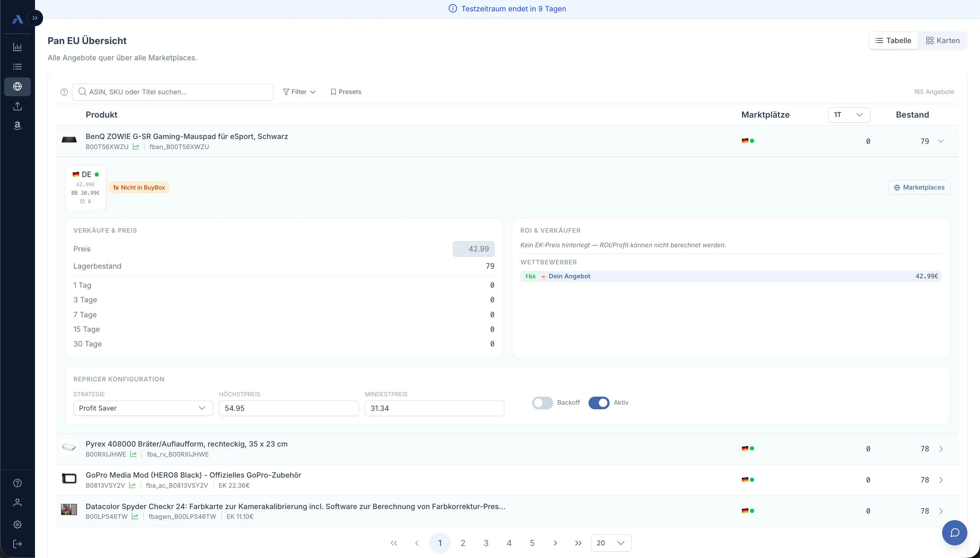Open the upload sidebar icon
This screenshot has width=980, height=558.
[17, 106]
